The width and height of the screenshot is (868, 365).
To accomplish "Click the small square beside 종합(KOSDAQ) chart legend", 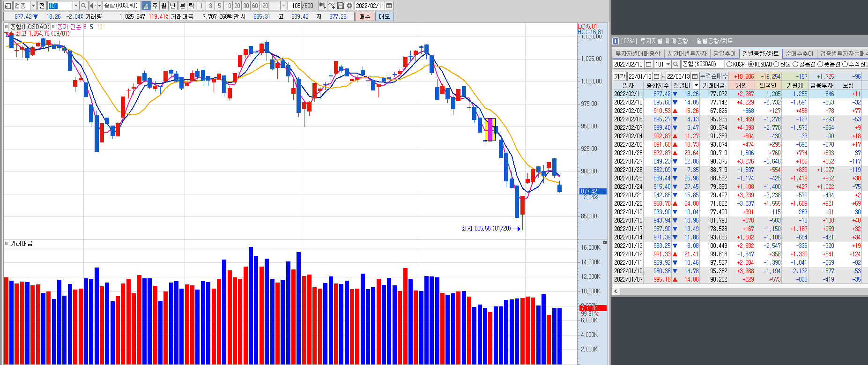I will (x=7, y=27).
